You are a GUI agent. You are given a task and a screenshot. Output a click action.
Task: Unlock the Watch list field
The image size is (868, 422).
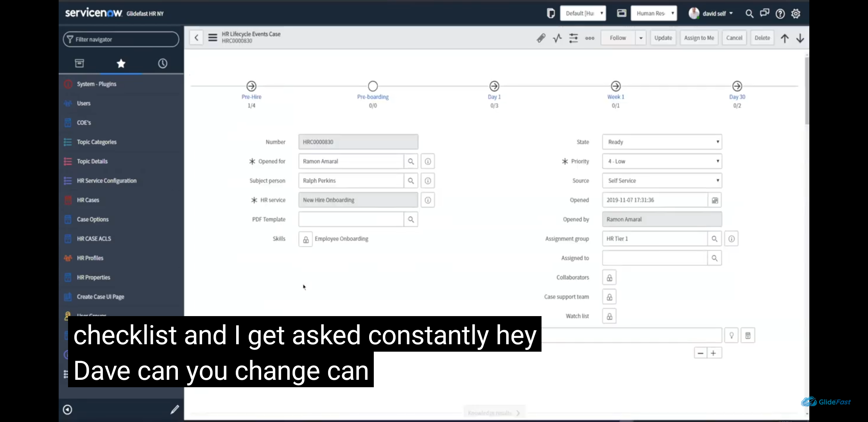(x=609, y=316)
